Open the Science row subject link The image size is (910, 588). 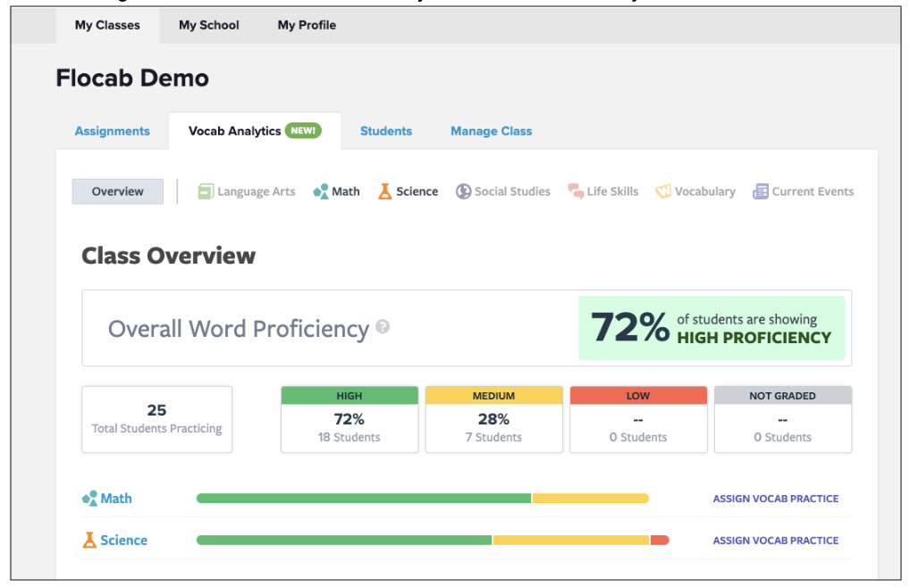click(123, 540)
